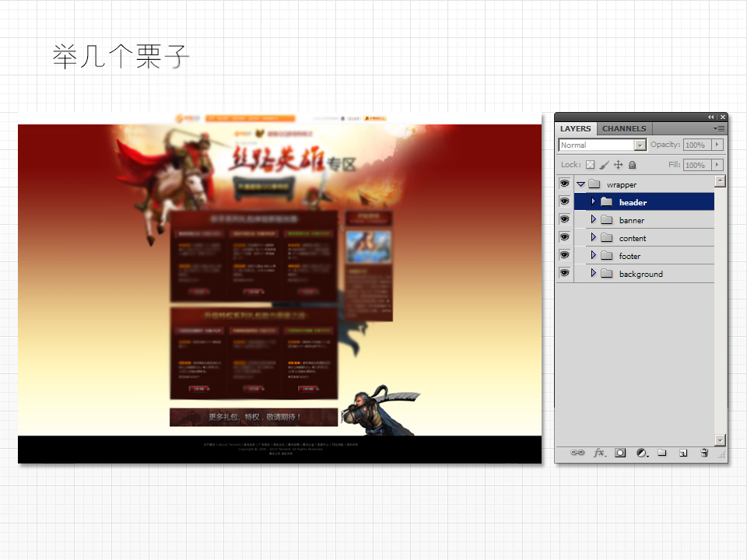Image resolution: width=747 pixels, height=560 pixels.
Task: Open the Opacity slider arrow
Action: tap(717, 145)
